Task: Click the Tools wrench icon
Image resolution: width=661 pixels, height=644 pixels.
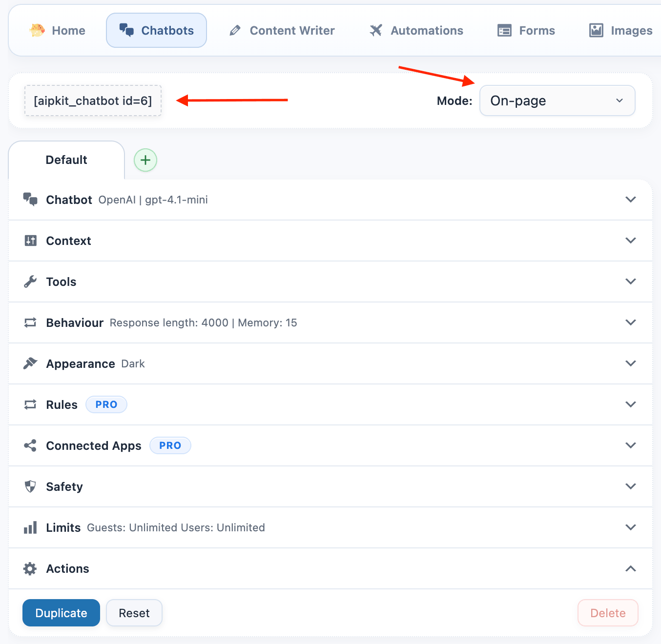Action: pyautogui.click(x=30, y=282)
